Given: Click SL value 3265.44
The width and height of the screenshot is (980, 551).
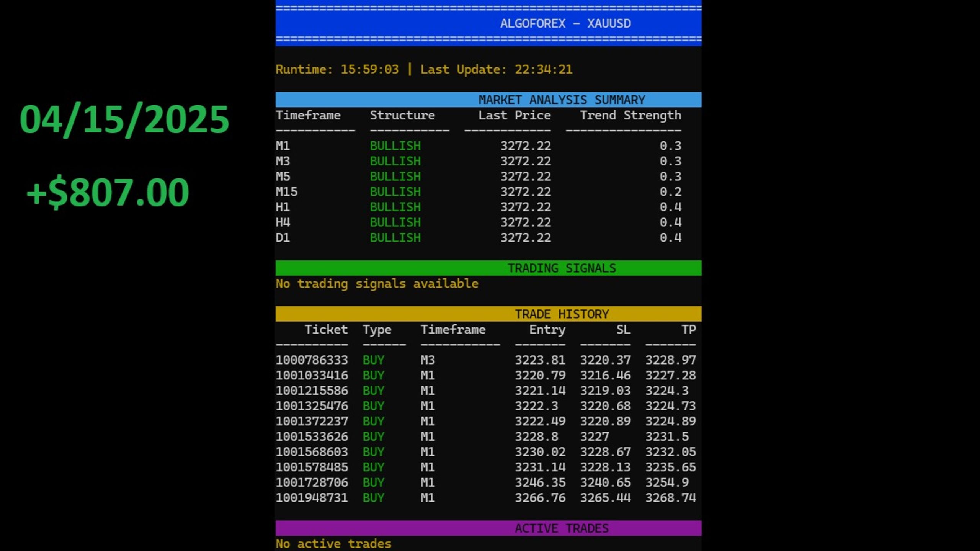Looking at the screenshot, I should pos(605,498).
